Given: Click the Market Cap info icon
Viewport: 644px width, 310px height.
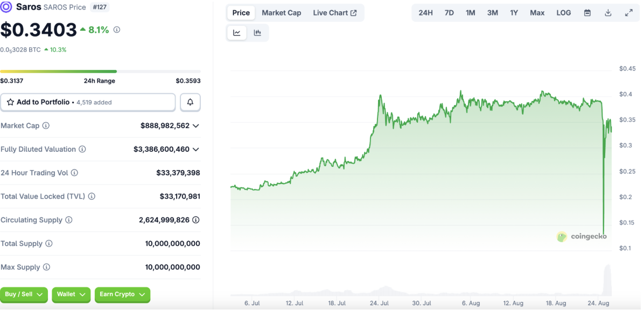Looking at the screenshot, I should point(46,126).
